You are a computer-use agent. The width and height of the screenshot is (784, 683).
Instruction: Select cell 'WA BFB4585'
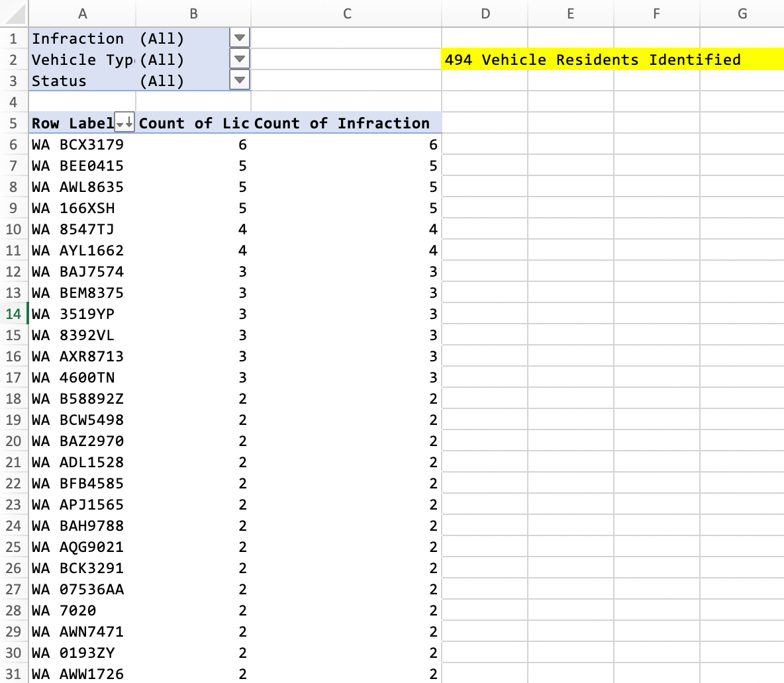(83, 483)
